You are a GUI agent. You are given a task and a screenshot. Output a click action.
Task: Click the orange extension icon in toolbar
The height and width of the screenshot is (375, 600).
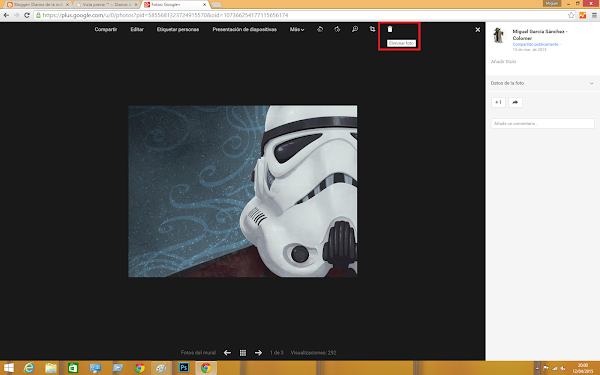[582, 15]
